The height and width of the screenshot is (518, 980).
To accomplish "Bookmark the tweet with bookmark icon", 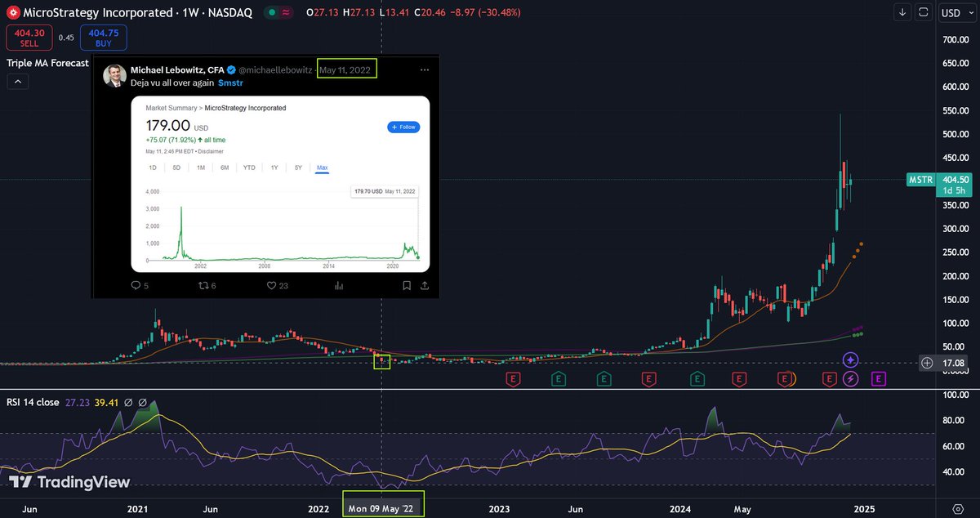I will pos(407,285).
